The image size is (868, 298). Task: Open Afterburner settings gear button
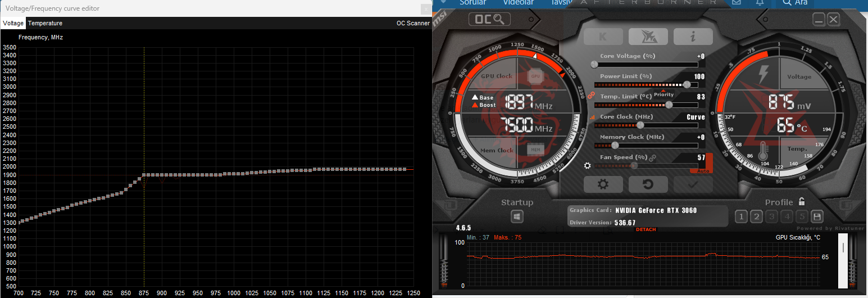(x=603, y=184)
